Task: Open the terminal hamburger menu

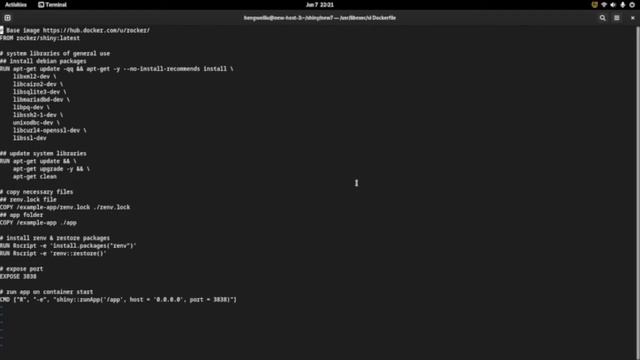Action: coord(617,18)
